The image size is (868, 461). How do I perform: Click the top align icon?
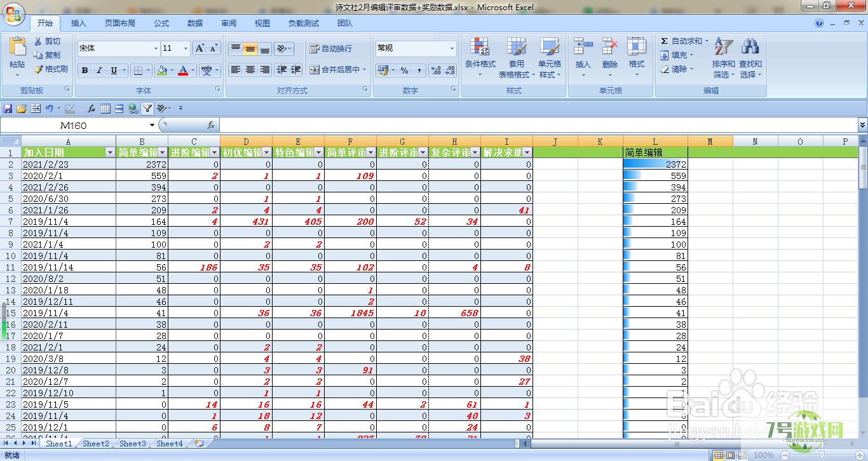(236, 48)
